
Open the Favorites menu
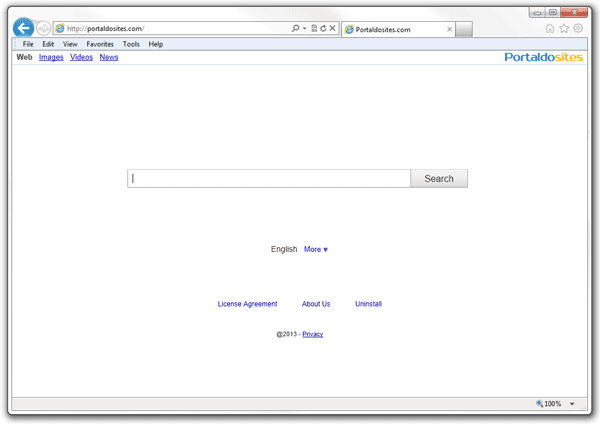100,44
